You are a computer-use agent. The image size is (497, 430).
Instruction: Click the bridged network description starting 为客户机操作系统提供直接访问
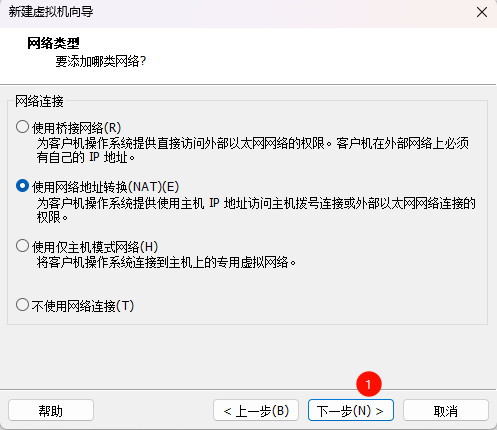pos(253,150)
